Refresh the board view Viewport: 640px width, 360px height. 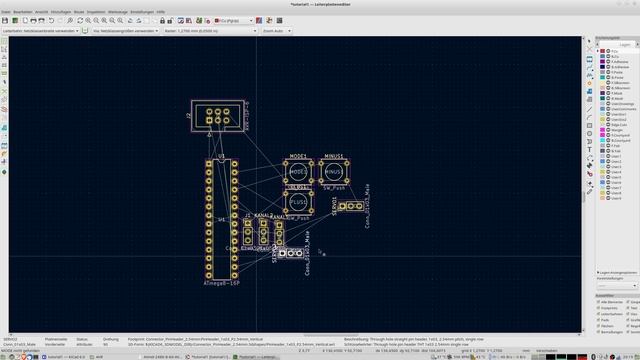pos(80,20)
